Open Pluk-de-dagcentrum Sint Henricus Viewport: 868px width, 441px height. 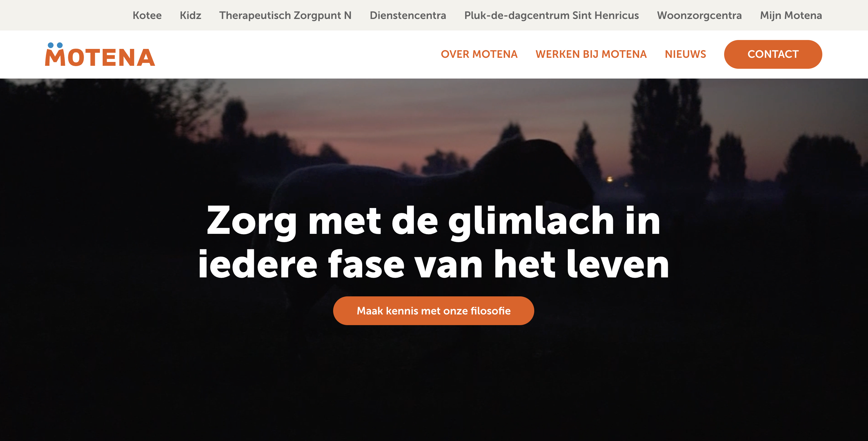tap(551, 15)
